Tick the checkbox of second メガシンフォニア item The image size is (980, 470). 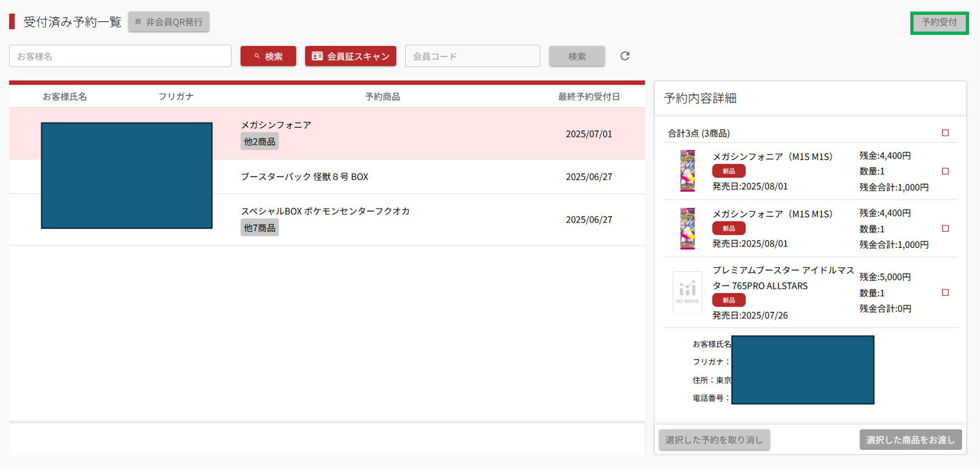tap(946, 229)
